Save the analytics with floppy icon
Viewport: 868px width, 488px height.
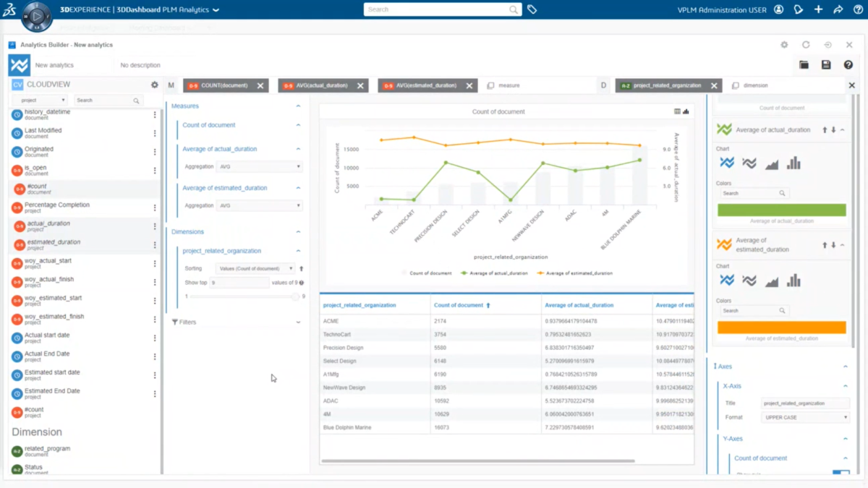click(x=826, y=65)
